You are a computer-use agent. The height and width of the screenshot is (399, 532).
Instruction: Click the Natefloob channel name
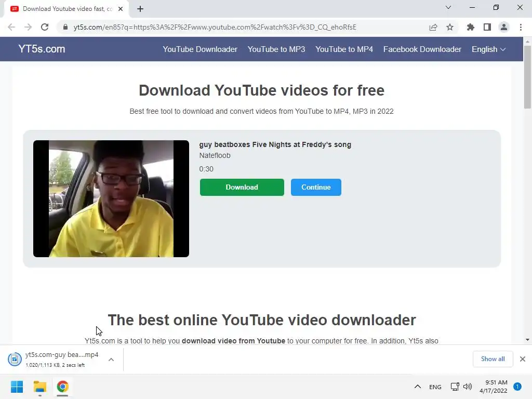[215, 155]
